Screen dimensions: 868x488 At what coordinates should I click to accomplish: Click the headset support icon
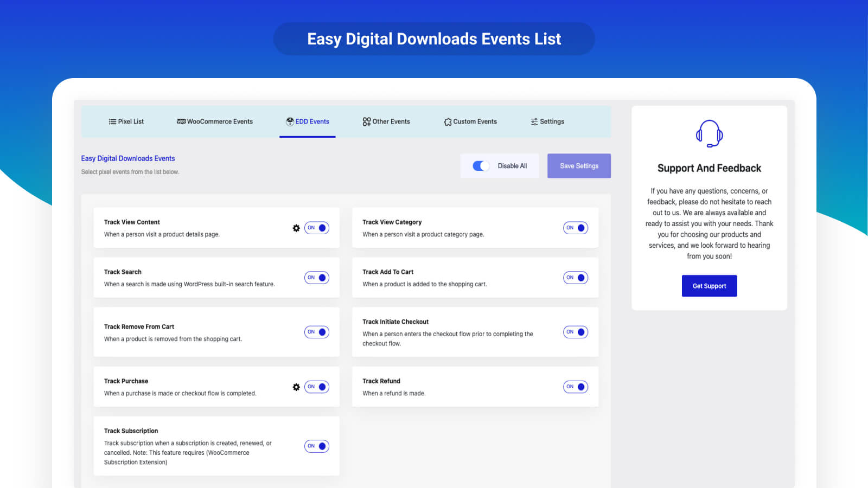pos(709,134)
